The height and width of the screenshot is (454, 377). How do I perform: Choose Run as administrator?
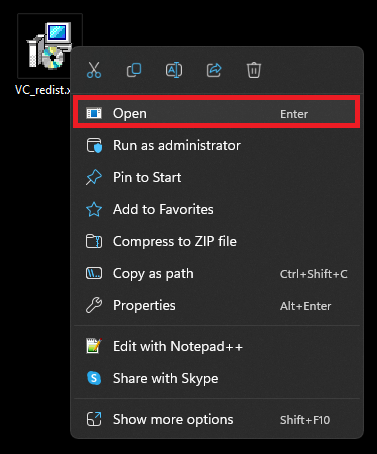point(216,145)
